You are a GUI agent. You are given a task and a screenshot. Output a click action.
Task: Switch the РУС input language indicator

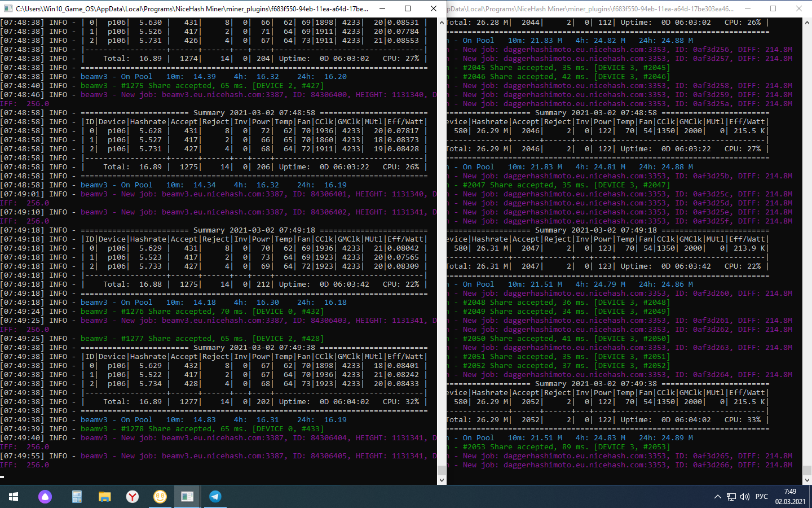click(x=762, y=497)
